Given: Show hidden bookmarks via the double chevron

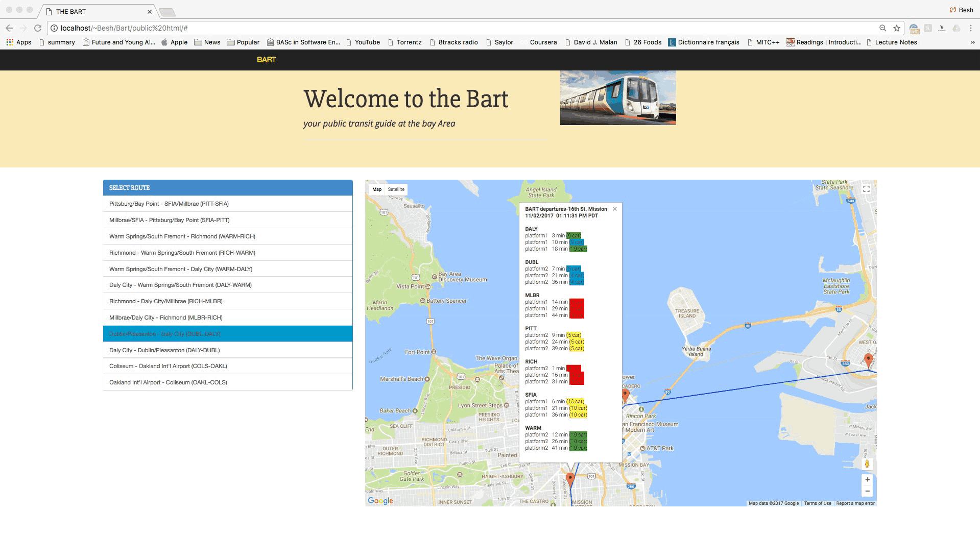Looking at the screenshot, I should pyautogui.click(x=973, y=42).
